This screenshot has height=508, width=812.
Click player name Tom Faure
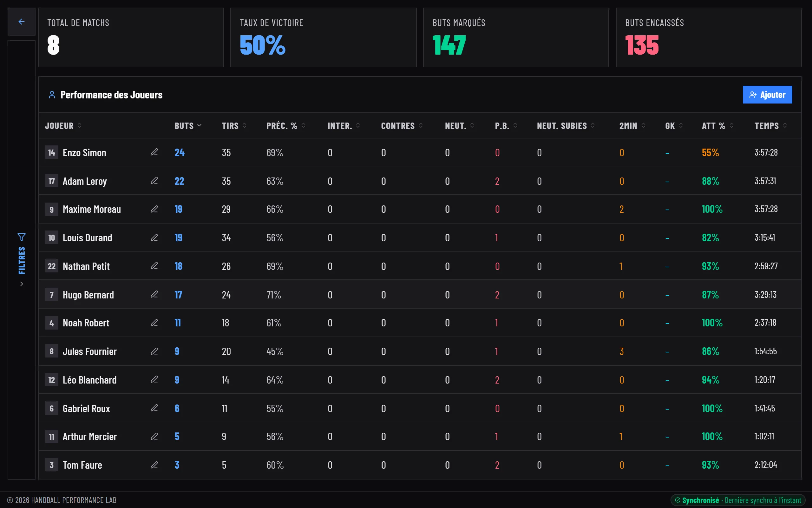click(82, 465)
